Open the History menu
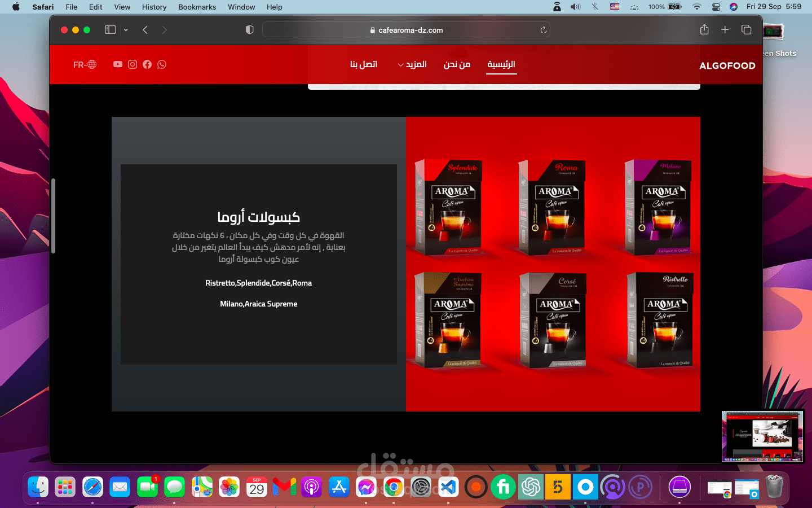The image size is (812, 508). (x=154, y=7)
